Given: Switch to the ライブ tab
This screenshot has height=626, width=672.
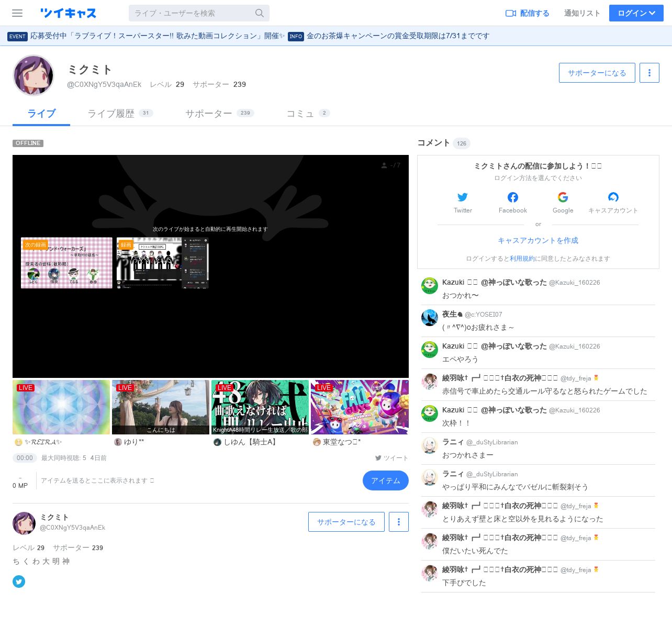Looking at the screenshot, I should [x=41, y=114].
